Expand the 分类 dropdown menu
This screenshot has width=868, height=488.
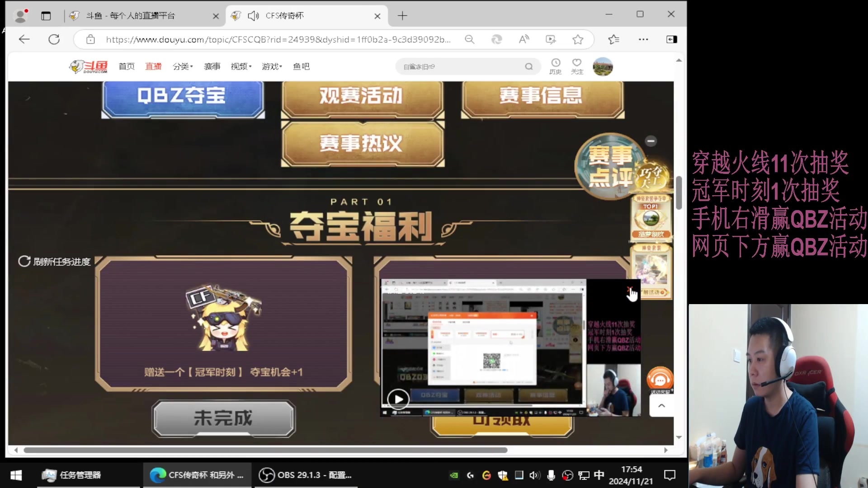[183, 66]
